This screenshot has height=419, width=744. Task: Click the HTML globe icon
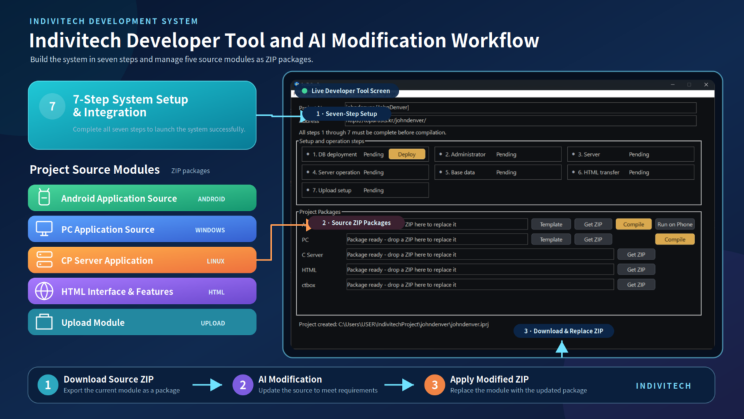[44, 291]
